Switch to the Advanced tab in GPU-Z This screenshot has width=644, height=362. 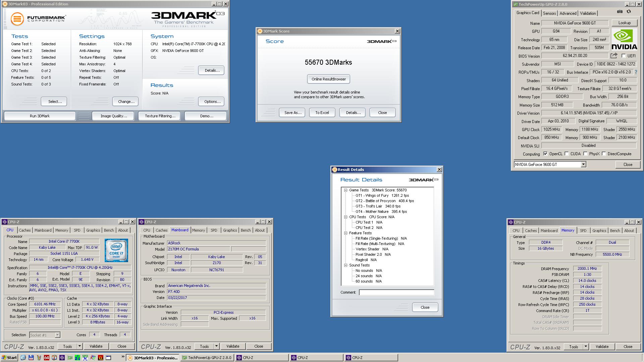pyautogui.click(x=568, y=13)
